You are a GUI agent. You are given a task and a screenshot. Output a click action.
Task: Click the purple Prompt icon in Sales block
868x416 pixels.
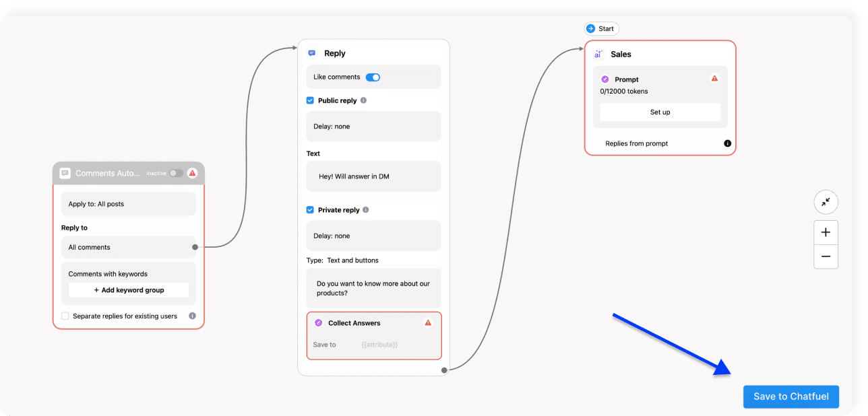604,79
